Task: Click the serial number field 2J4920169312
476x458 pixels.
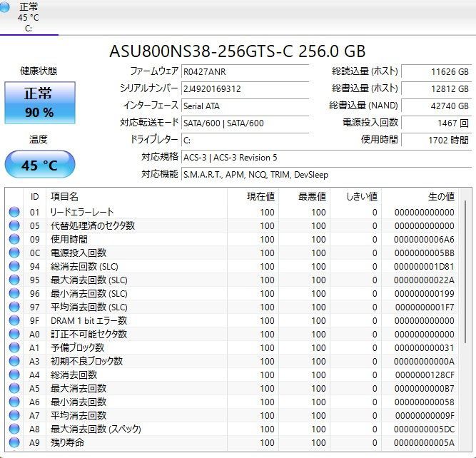Action: [x=245, y=89]
